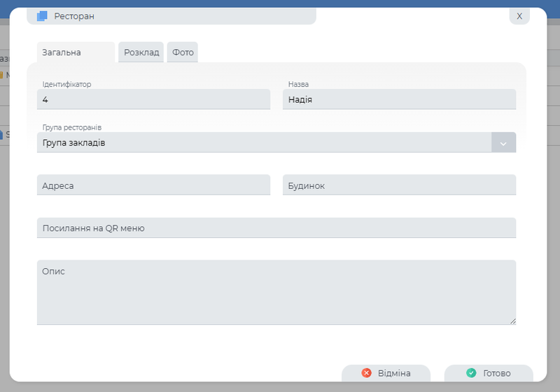Focus the Назва field with text Надія

pos(399,99)
